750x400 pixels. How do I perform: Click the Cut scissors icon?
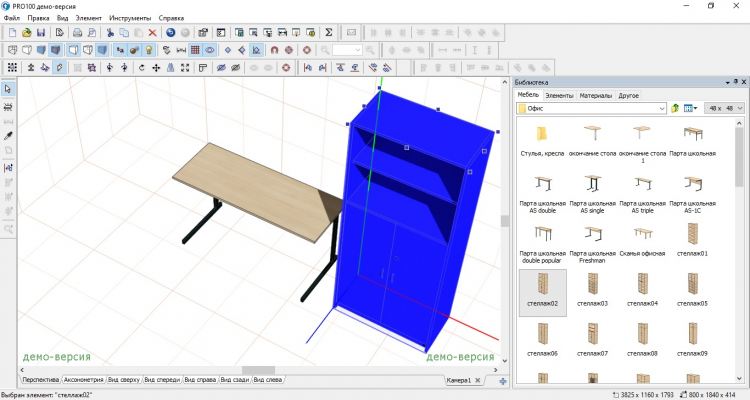point(109,32)
